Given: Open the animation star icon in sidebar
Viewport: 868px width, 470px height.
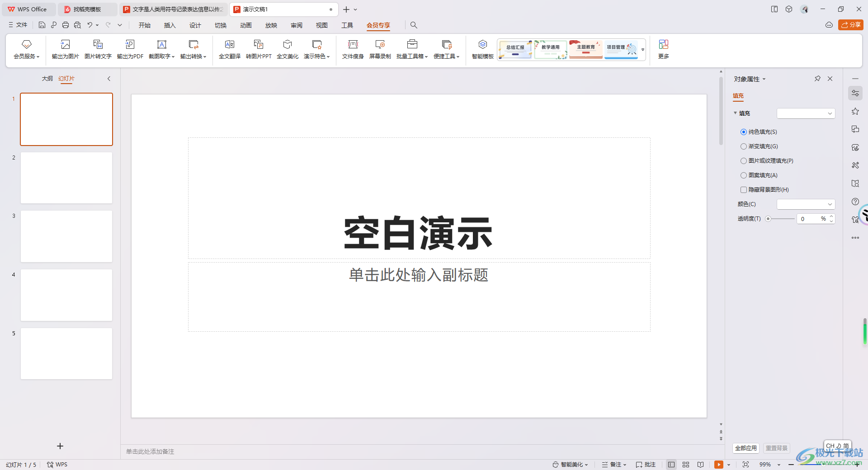Looking at the screenshot, I should click(x=855, y=111).
